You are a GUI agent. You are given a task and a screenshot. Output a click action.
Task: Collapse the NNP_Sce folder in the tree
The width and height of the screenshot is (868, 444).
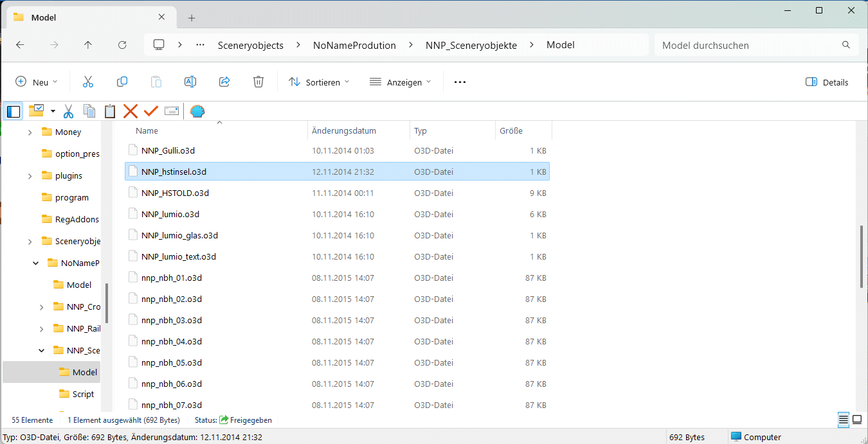pos(42,351)
